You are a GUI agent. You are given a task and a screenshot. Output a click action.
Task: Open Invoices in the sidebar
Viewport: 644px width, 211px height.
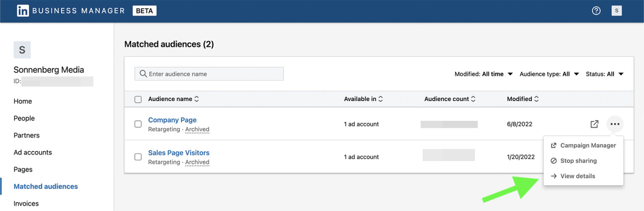click(x=26, y=203)
